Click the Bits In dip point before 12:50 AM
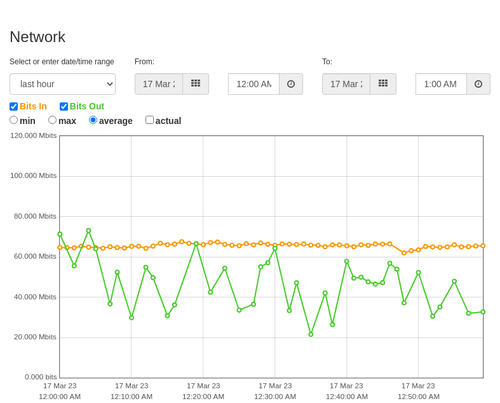 tap(404, 253)
